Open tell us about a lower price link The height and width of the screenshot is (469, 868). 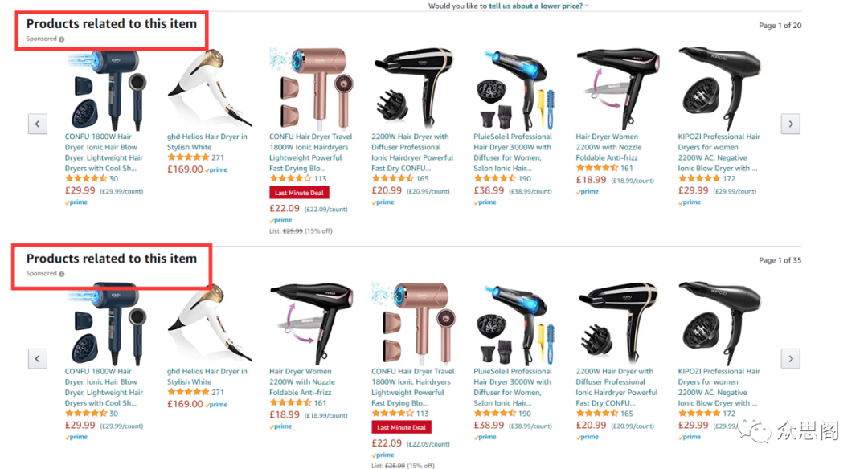535,6
